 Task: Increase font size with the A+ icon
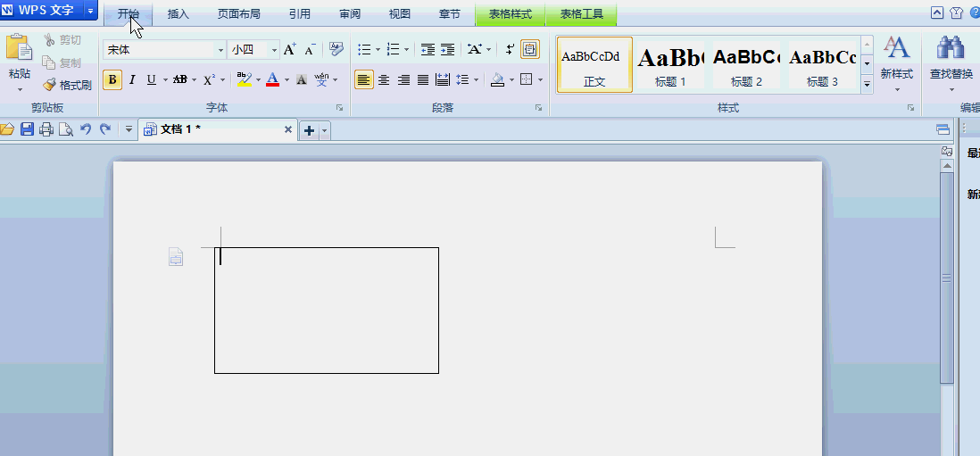289,49
